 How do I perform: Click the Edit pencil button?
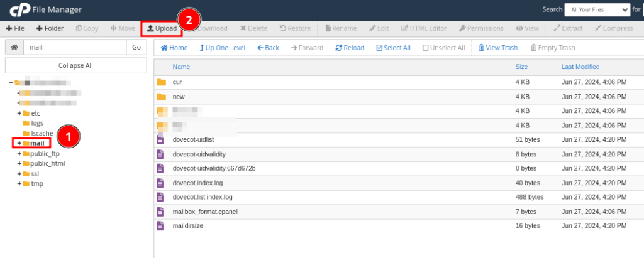pyautogui.click(x=379, y=28)
